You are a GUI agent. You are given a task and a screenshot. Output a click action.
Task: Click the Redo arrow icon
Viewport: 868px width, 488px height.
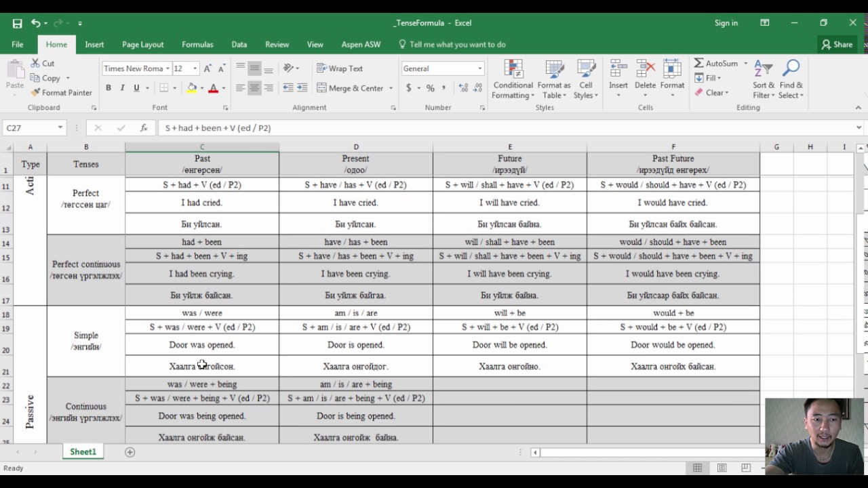tap(59, 23)
